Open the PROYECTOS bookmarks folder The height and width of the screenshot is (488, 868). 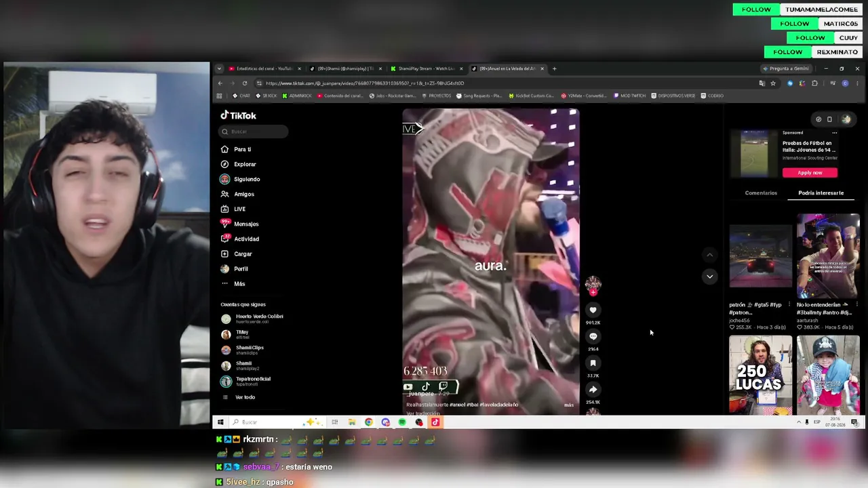coord(437,96)
